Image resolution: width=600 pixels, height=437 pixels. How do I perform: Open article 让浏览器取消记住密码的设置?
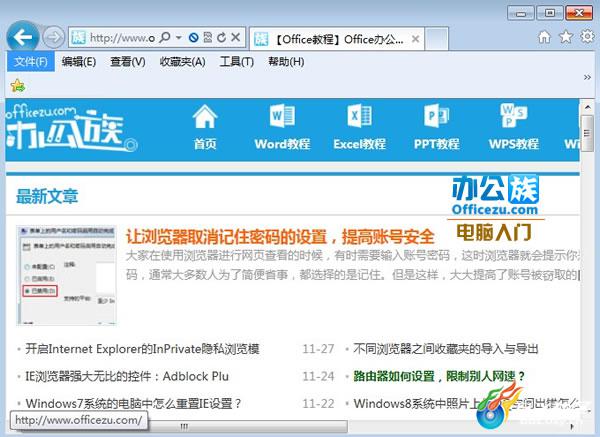(280, 236)
